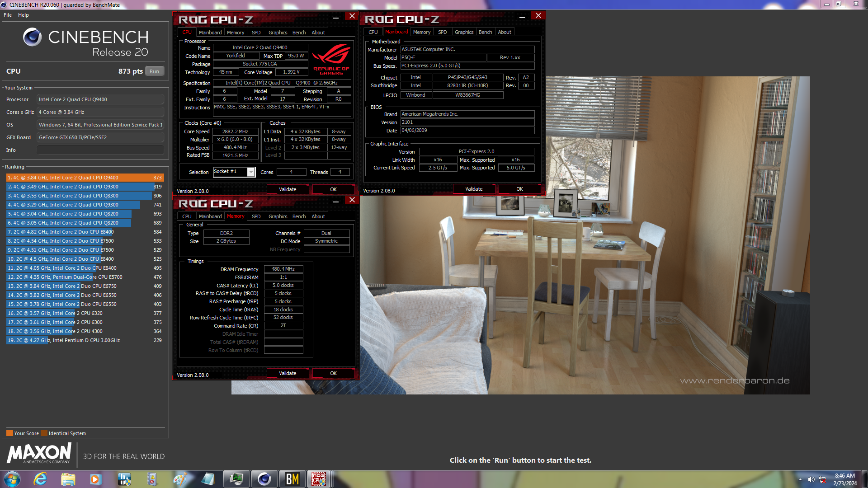Open Windows Media Player taskbar icon
The image size is (868, 488).
coord(96,479)
